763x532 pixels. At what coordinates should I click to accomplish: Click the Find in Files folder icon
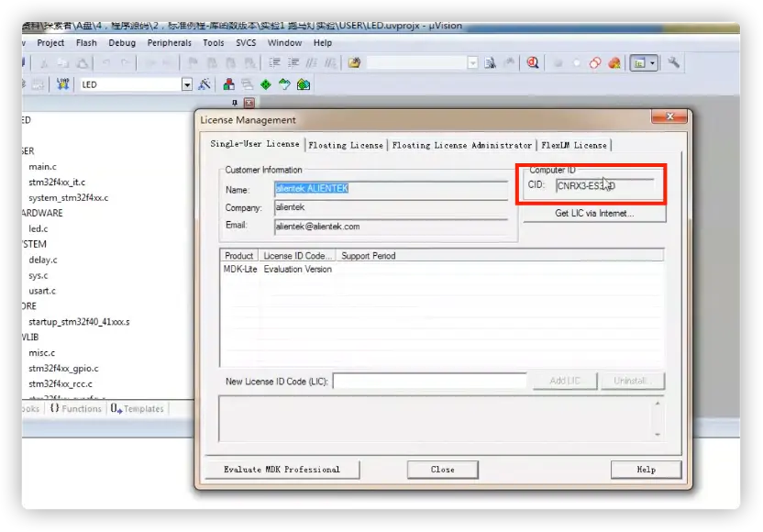click(354, 62)
